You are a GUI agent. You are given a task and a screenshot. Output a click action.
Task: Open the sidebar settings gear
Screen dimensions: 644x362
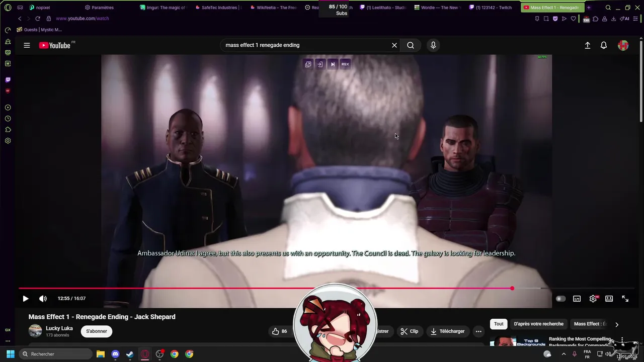coord(8,141)
